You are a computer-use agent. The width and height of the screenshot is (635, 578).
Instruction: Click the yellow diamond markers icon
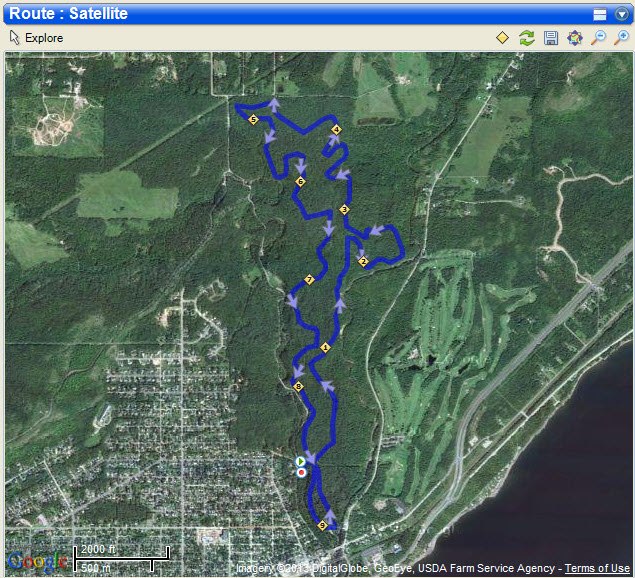[502, 38]
